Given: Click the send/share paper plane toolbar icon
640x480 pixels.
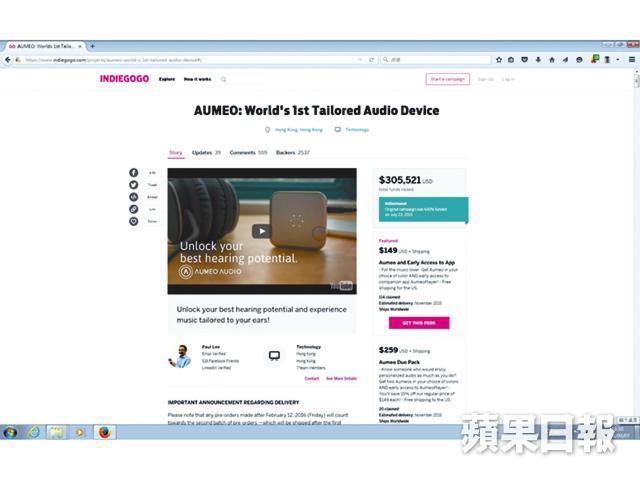Looking at the screenshot, I should [x=565, y=60].
